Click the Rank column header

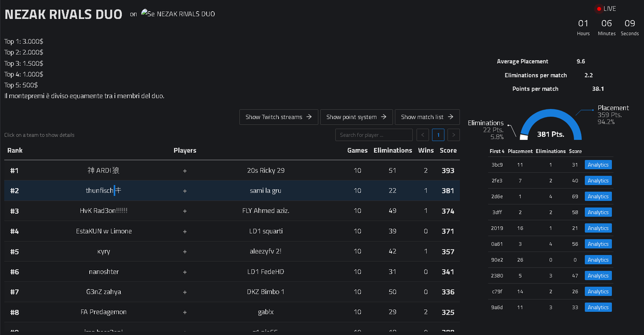15,151
